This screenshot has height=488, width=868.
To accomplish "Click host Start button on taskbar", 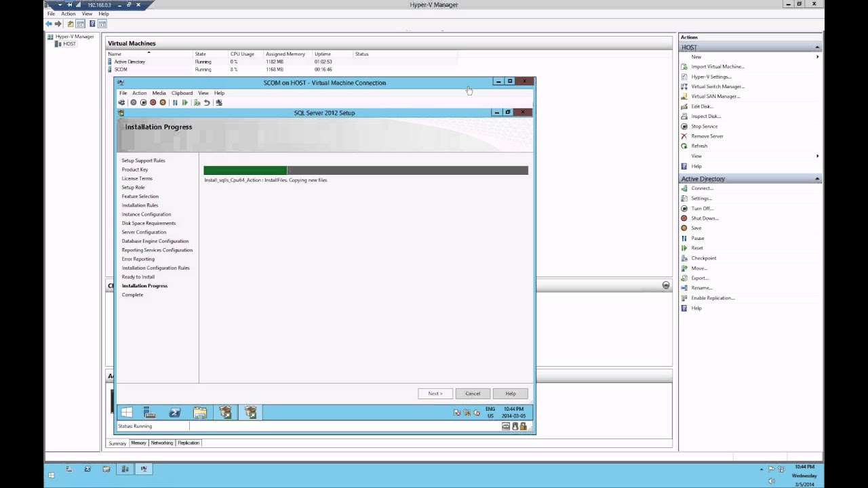I will click(x=51, y=475).
